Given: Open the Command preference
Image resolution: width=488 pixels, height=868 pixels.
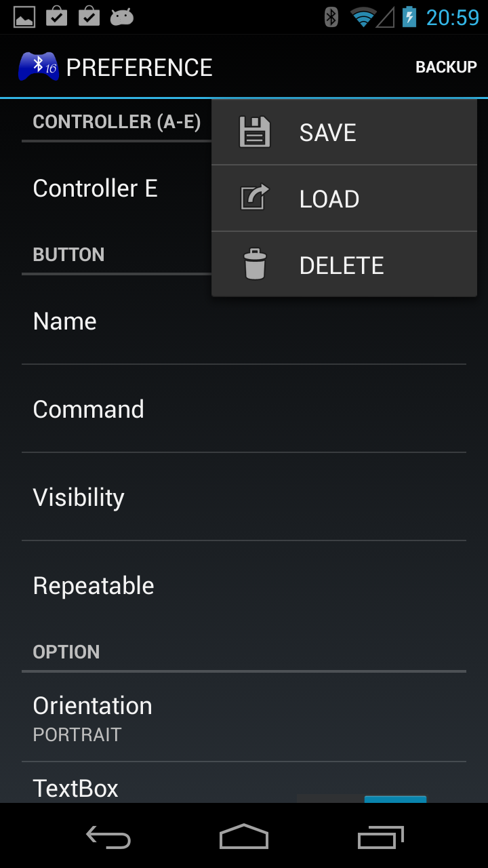Looking at the screenshot, I should (244, 409).
